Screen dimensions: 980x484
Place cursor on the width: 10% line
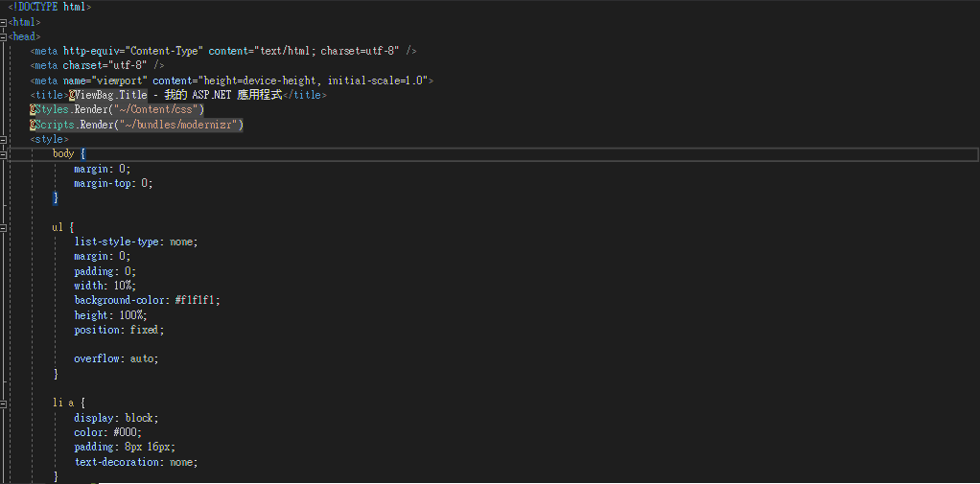click(105, 286)
